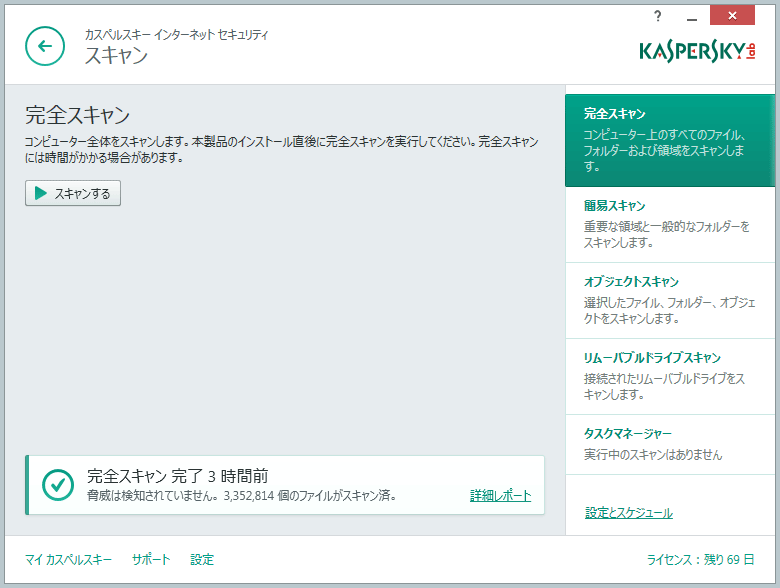Open オブジェクトスキャン option
Screen dimensions: 780x588
[670, 300]
